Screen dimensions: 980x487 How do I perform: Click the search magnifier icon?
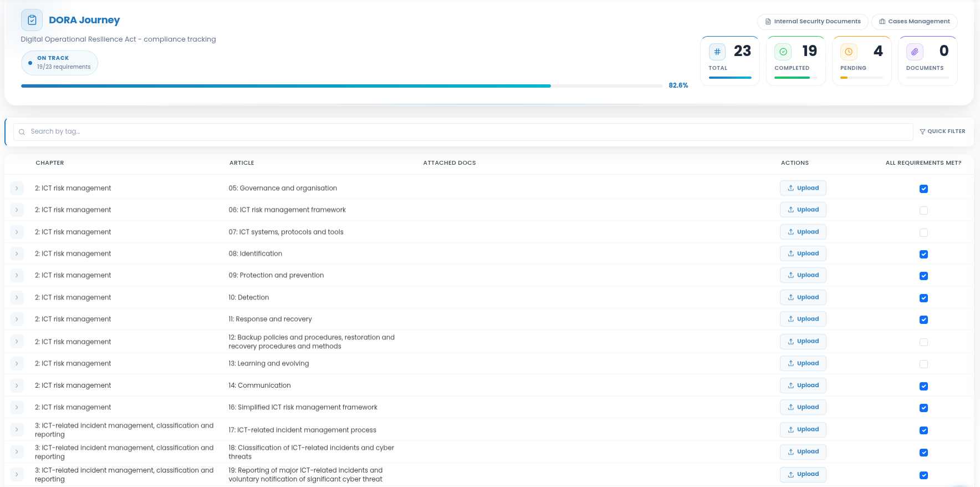22,132
